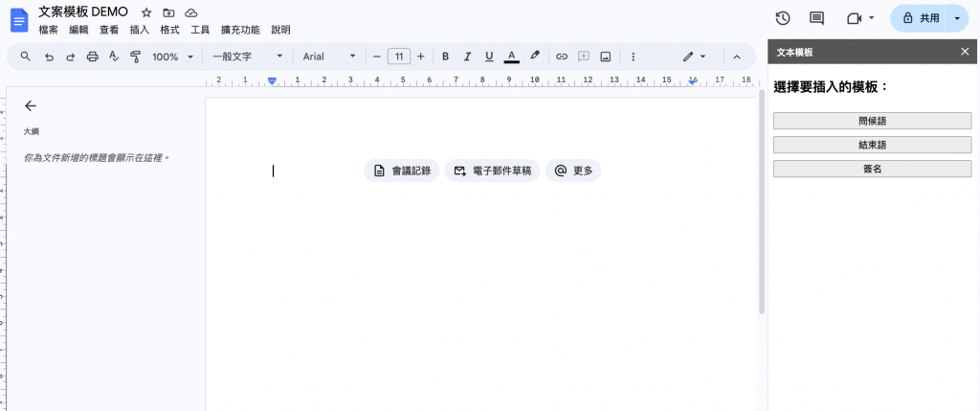Screen dimensions: 980x411
Task: Open version history clock icon
Action: (783, 18)
